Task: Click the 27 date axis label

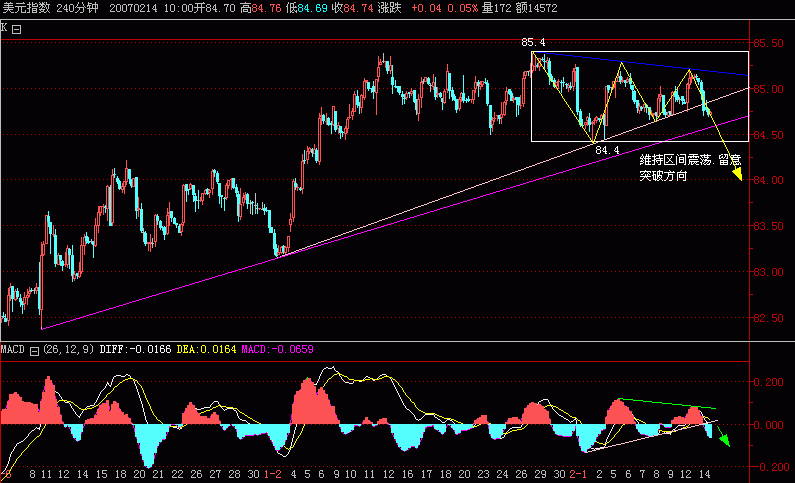Action: 215,474
